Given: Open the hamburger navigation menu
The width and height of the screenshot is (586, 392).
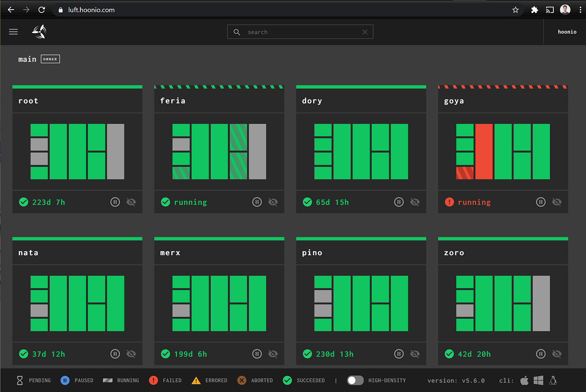Looking at the screenshot, I should 13,31.
